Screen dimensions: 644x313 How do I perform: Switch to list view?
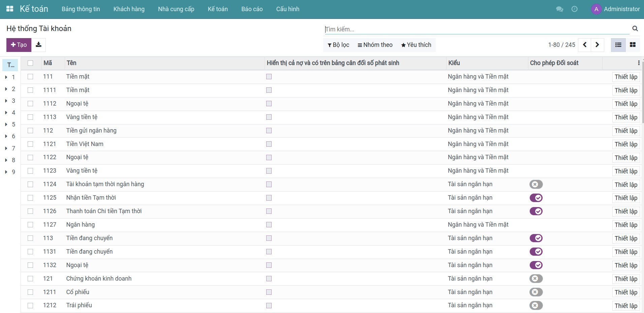coord(618,45)
